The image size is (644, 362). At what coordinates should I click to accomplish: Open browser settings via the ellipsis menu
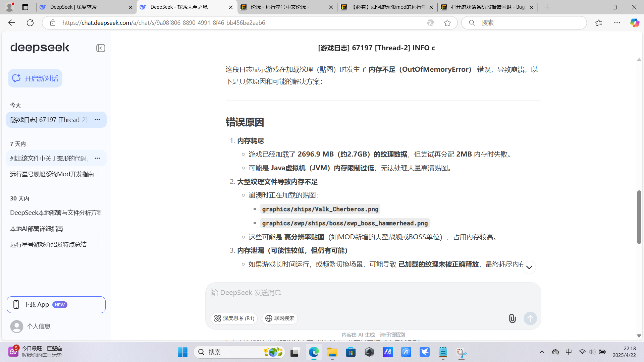[618, 22]
